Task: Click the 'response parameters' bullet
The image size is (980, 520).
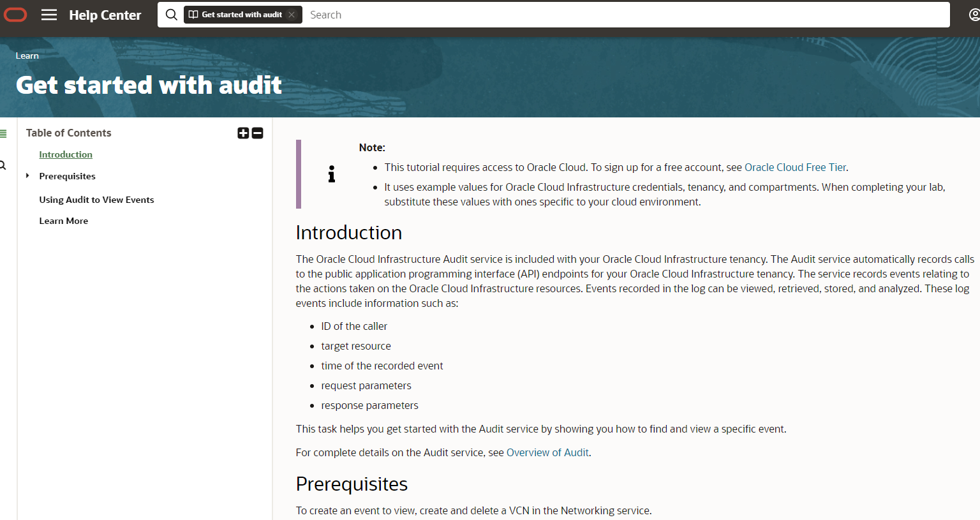Action: point(370,405)
